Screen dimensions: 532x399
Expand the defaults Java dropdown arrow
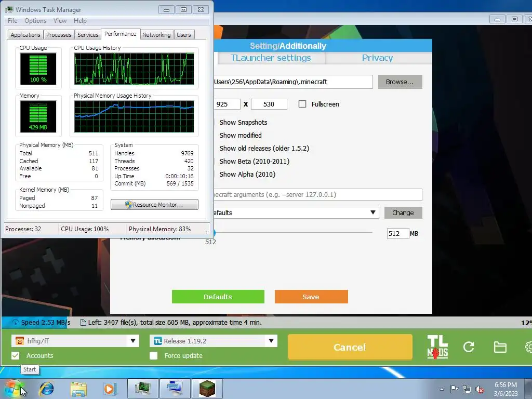(x=373, y=212)
